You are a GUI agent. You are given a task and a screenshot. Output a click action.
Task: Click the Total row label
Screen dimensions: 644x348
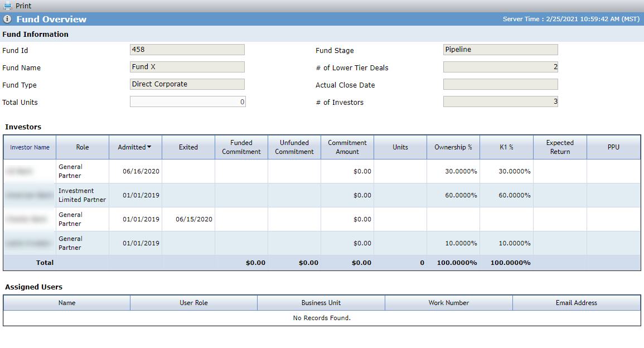click(x=45, y=263)
